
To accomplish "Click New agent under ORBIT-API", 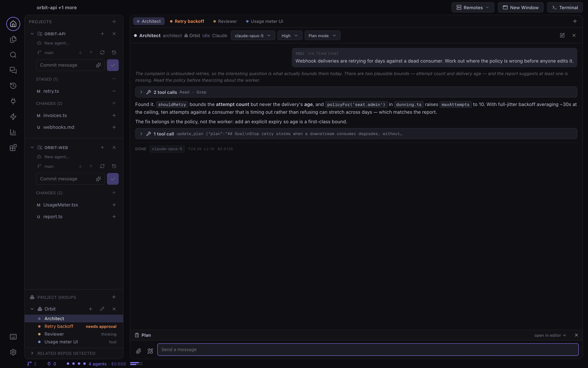I will click(57, 43).
